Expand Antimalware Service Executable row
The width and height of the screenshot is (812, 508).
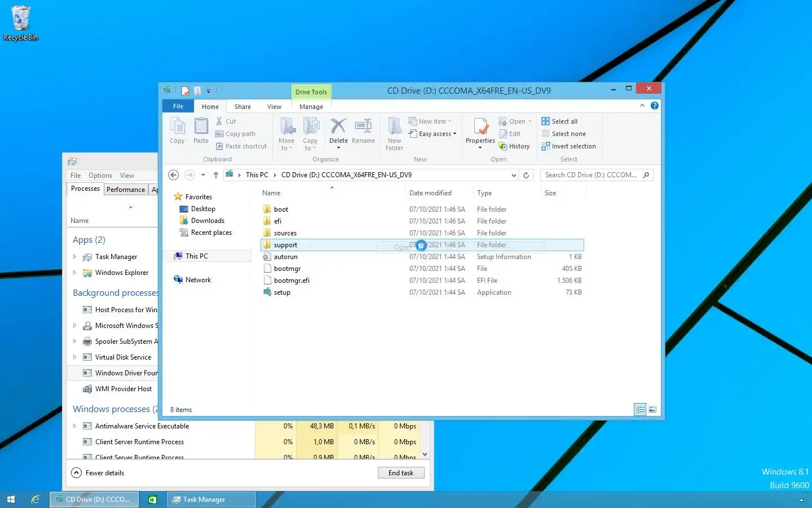point(74,426)
